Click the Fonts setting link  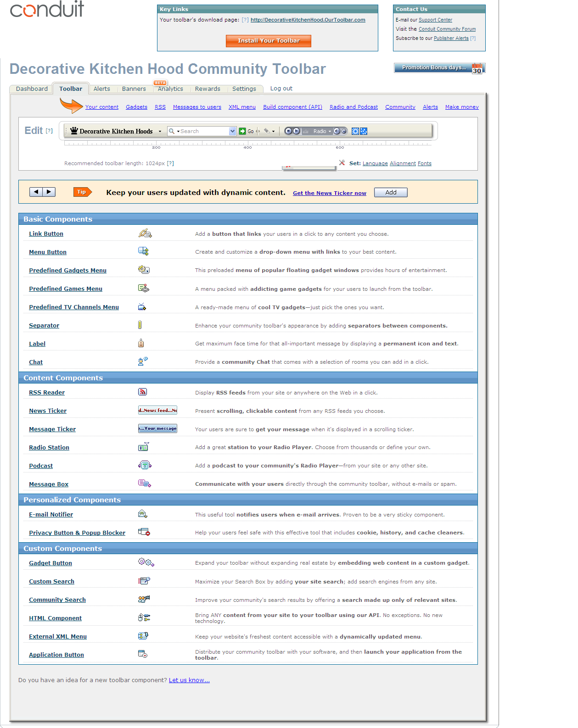point(425,164)
